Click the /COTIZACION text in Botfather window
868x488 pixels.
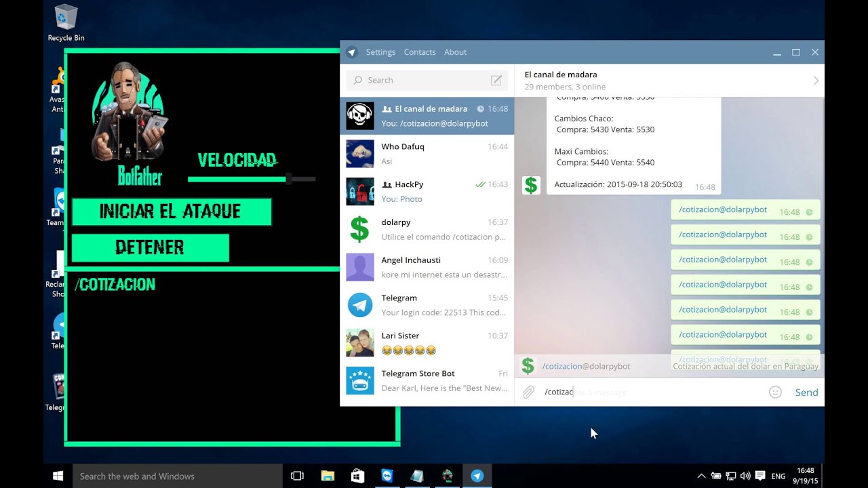[115, 285]
